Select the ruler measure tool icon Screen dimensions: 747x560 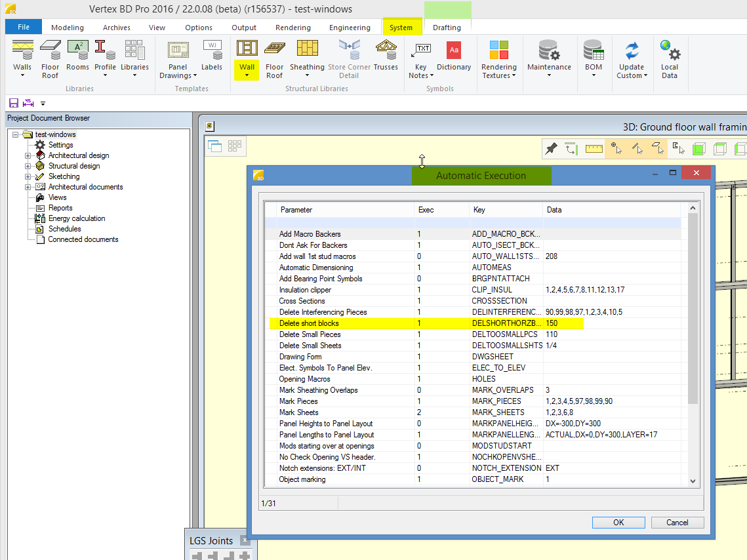tap(594, 149)
